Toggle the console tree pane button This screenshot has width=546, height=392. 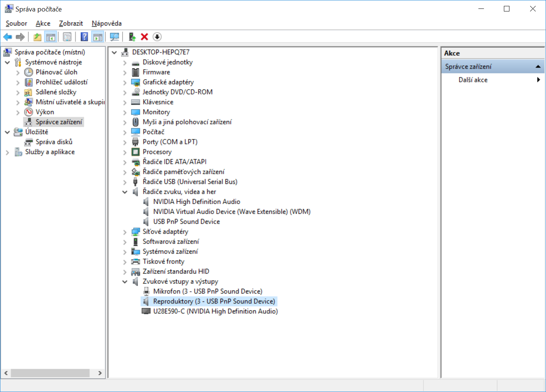(51, 37)
